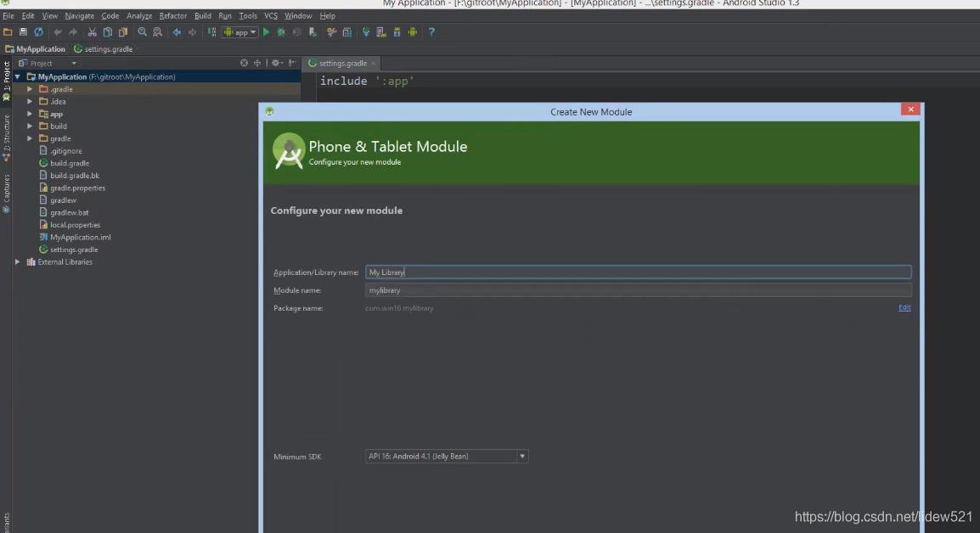Run the app with the green Run icon

266,31
